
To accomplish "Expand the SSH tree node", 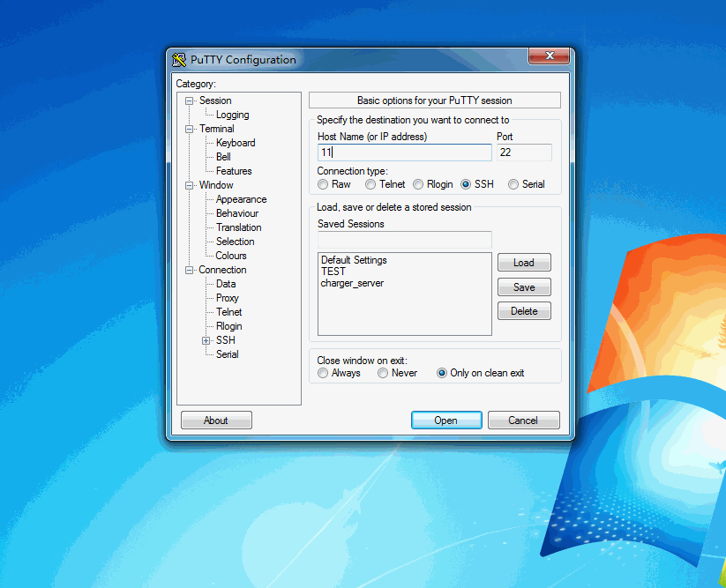I will coord(206,340).
